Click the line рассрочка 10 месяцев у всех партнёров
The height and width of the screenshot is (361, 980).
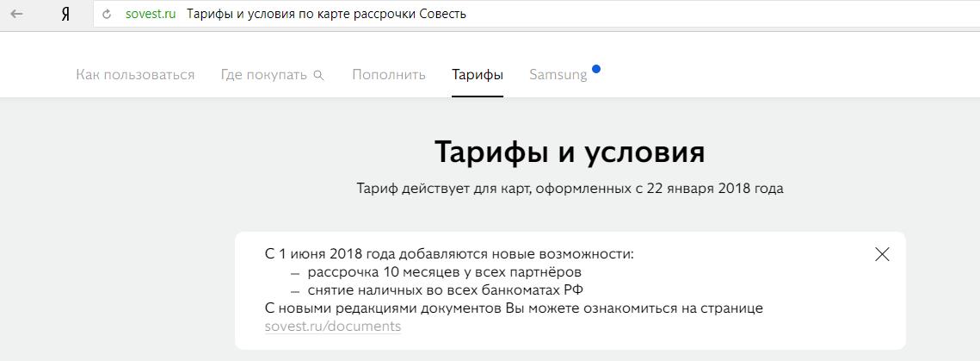444,273
